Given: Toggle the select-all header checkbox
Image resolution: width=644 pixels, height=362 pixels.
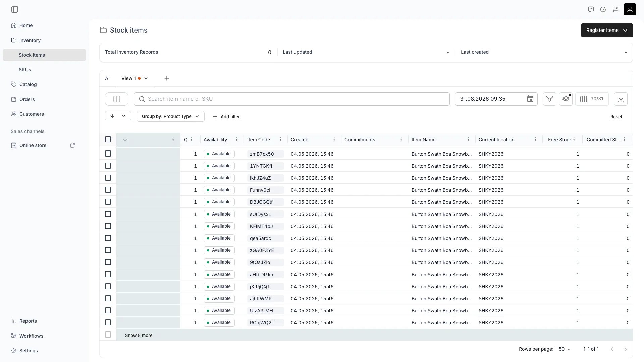Looking at the screenshot, I should click(x=108, y=139).
